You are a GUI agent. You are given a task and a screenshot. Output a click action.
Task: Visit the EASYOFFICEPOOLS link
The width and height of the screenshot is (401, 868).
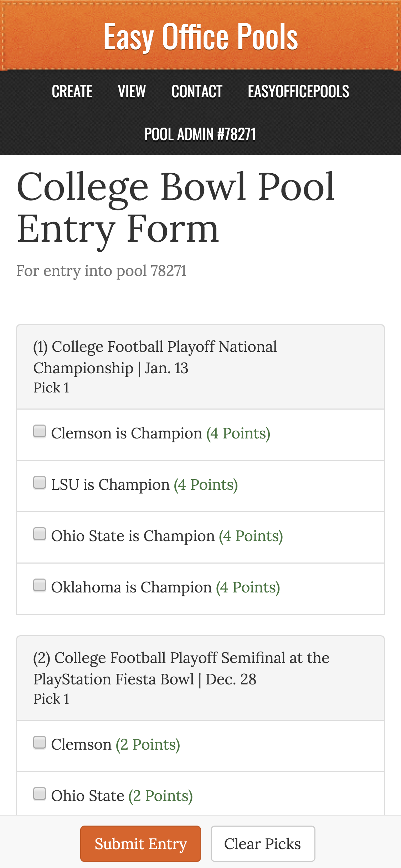(x=299, y=91)
